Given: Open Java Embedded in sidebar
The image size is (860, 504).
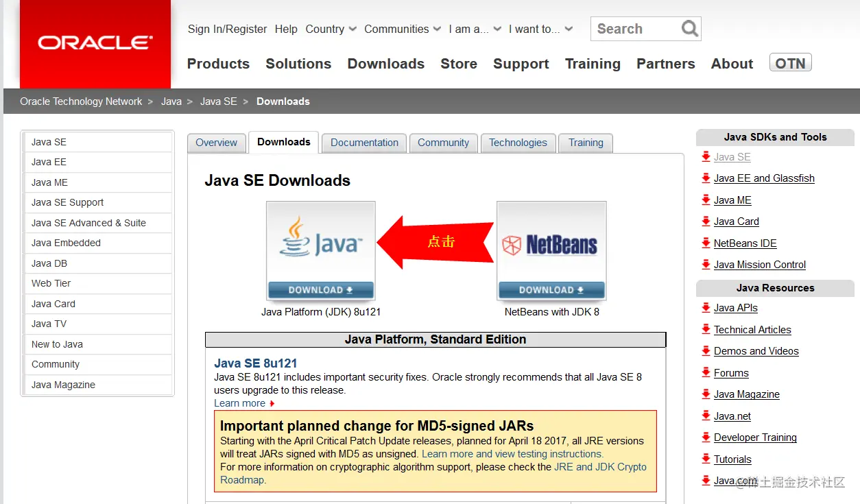Looking at the screenshot, I should tap(97, 243).
